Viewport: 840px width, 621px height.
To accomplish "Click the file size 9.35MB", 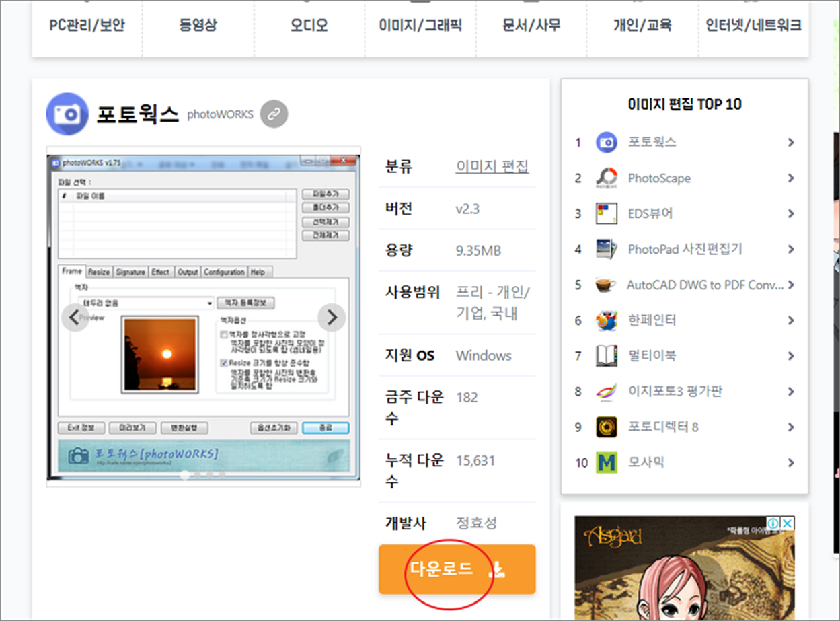I will point(478,251).
